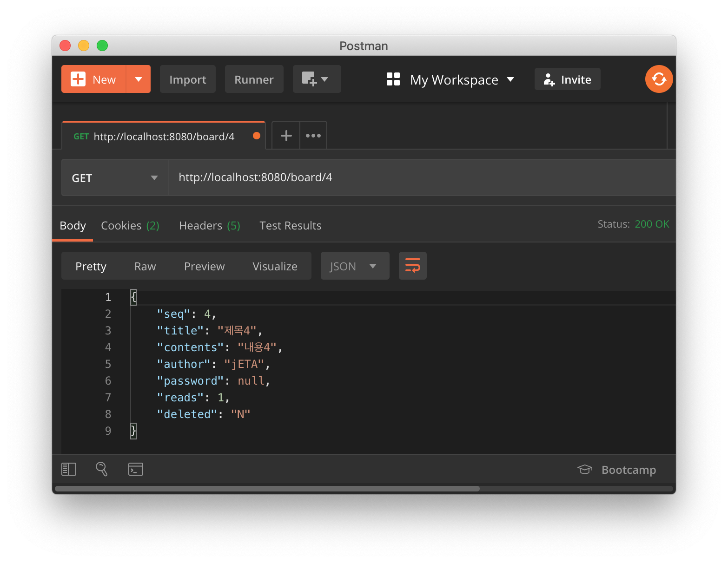
Task: Click the workspace grid icon
Action: (393, 79)
